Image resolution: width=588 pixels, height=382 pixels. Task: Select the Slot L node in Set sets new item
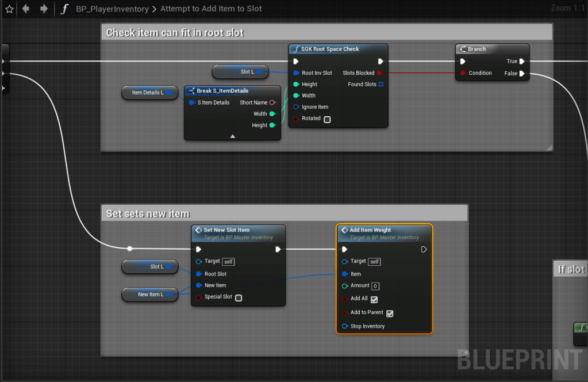point(149,267)
